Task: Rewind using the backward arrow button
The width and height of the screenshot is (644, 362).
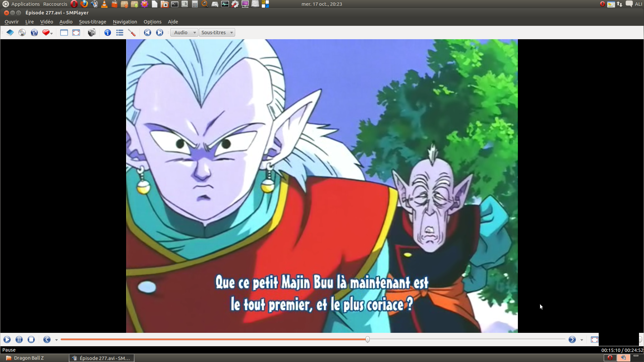Action: 47,340
